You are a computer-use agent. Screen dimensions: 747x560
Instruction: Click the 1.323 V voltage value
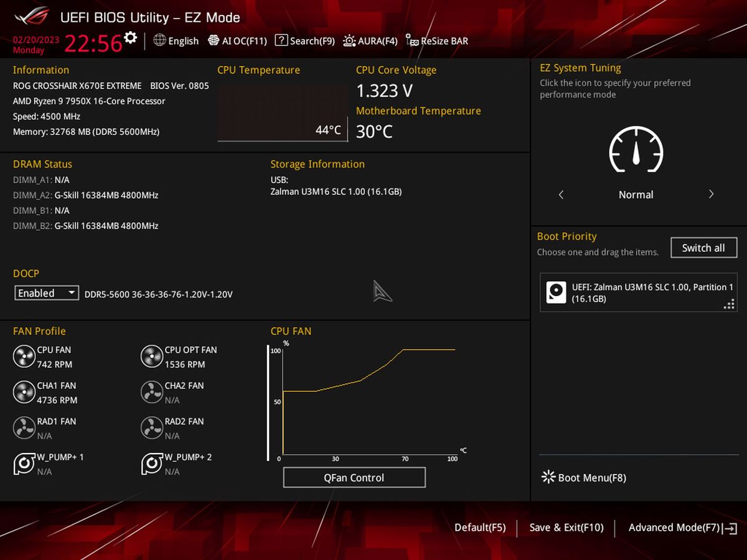(384, 91)
